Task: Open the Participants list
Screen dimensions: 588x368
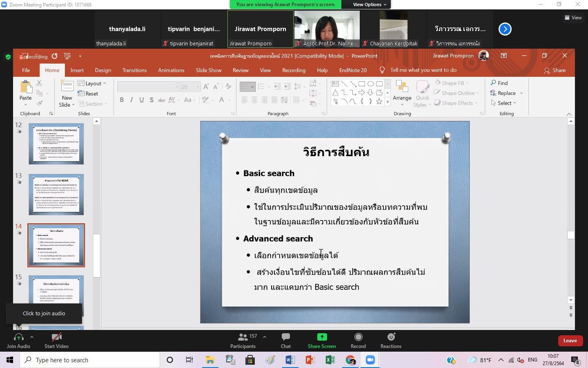Action: (x=243, y=340)
